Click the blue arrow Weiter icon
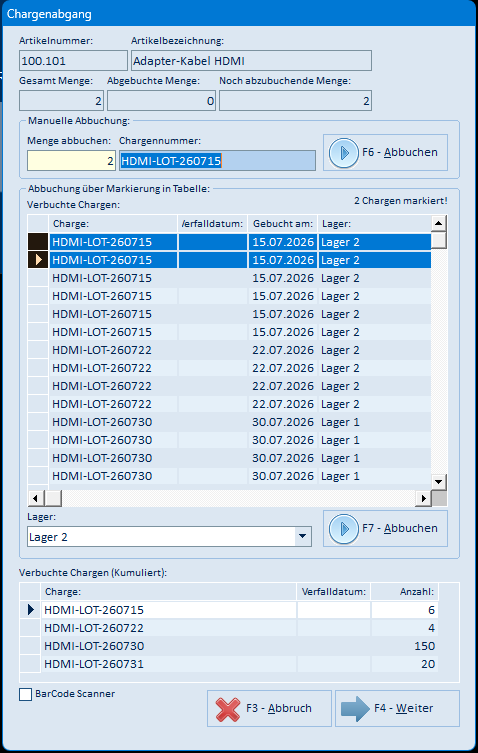Screen dimensions: 478x753 pyautogui.click(x=355, y=709)
